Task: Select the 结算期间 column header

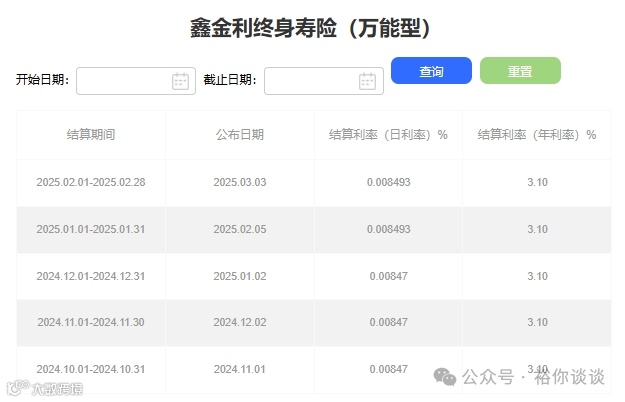Action: (x=91, y=135)
